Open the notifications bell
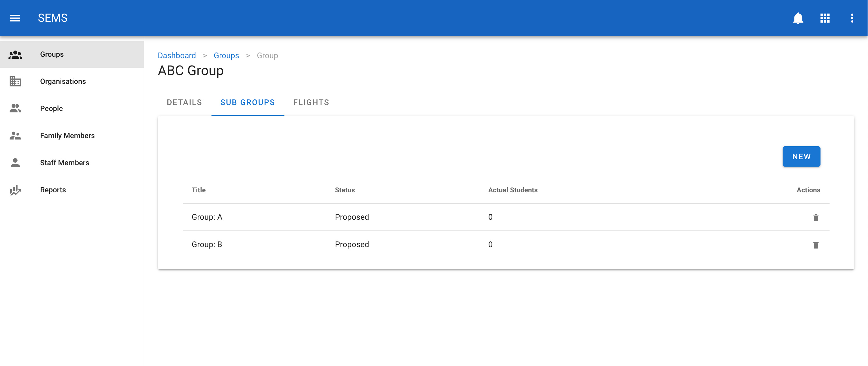This screenshot has width=868, height=366. coord(798,18)
